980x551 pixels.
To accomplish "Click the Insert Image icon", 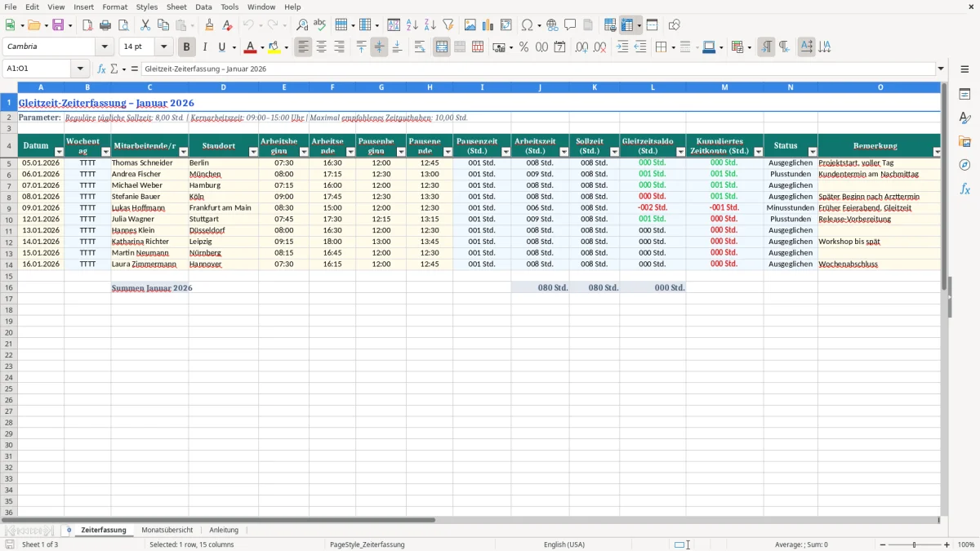I will [470, 25].
